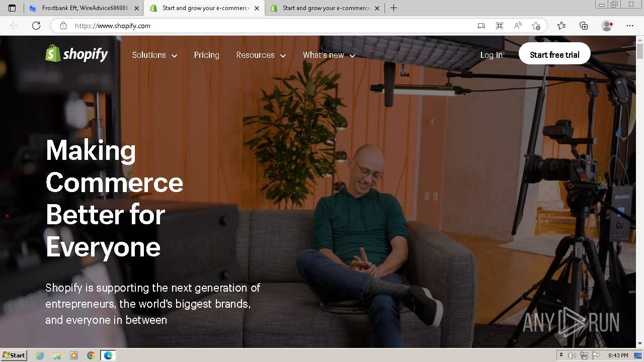Open new tab with plus icon
The width and height of the screenshot is (644, 362).
[x=393, y=8]
